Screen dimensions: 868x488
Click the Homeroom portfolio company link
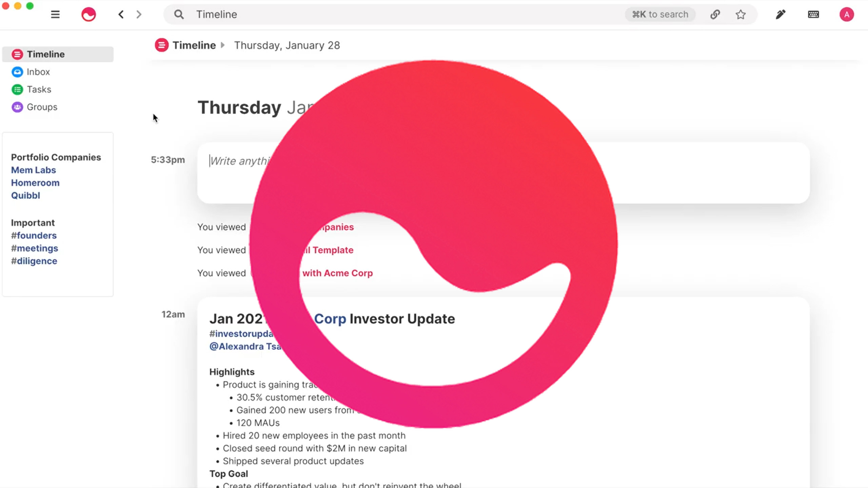[35, 182]
